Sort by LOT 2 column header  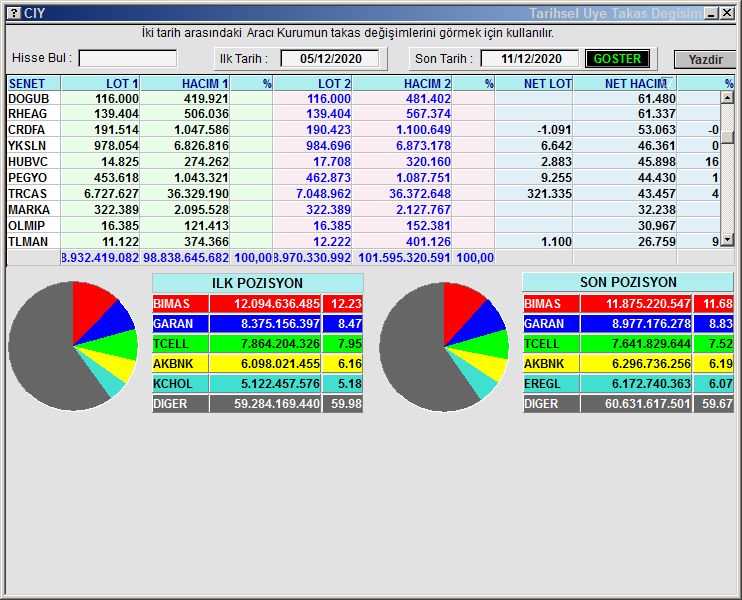pyautogui.click(x=312, y=83)
